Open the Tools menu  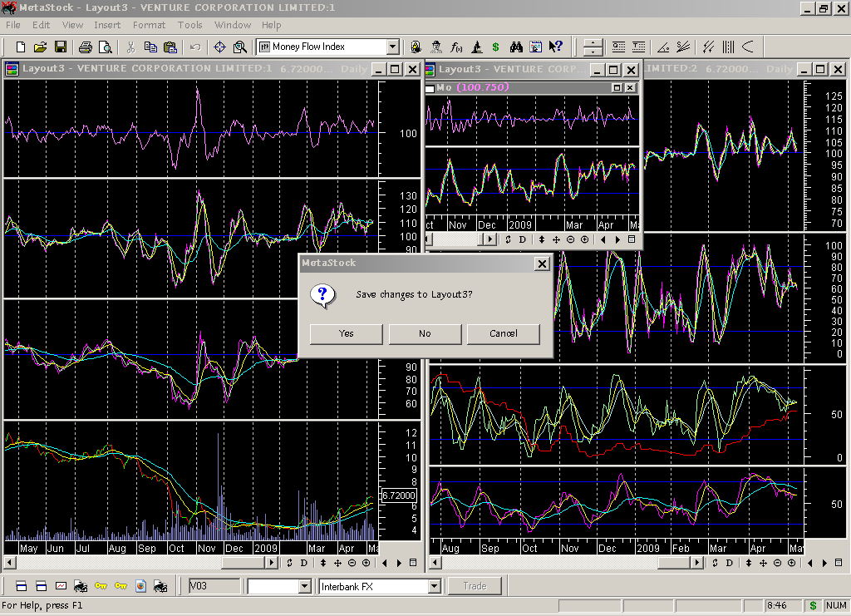click(190, 25)
